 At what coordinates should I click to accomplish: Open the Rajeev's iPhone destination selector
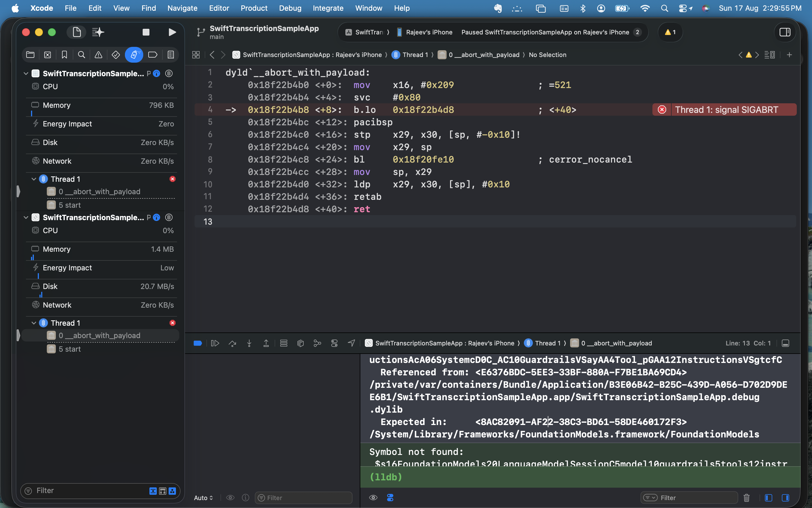[x=424, y=32]
